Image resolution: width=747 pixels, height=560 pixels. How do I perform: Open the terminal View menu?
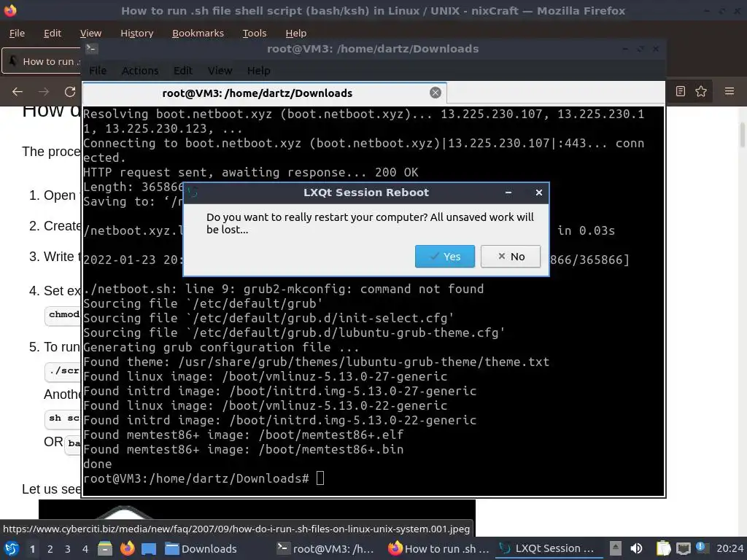tap(220, 71)
